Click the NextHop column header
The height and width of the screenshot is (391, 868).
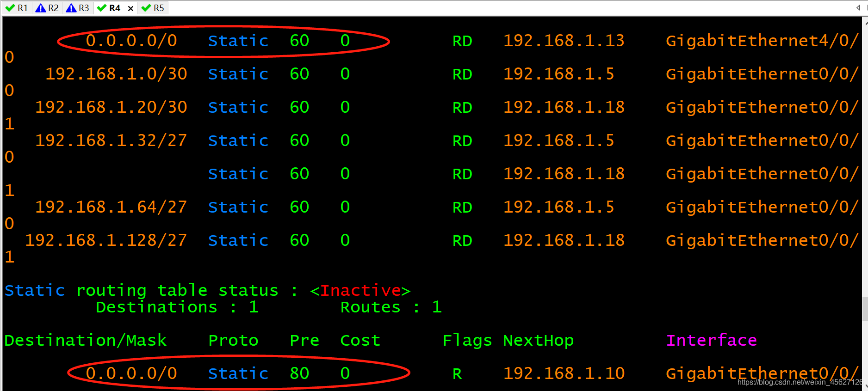(x=539, y=340)
